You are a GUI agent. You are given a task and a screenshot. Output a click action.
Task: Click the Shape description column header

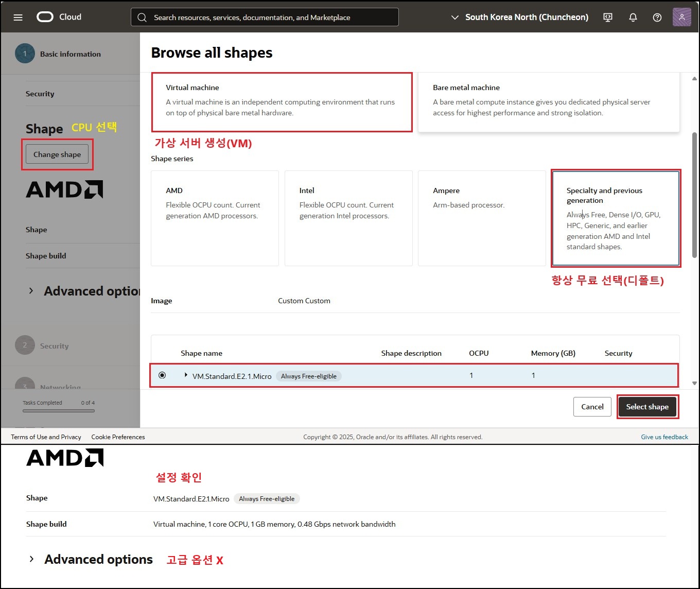click(411, 353)
